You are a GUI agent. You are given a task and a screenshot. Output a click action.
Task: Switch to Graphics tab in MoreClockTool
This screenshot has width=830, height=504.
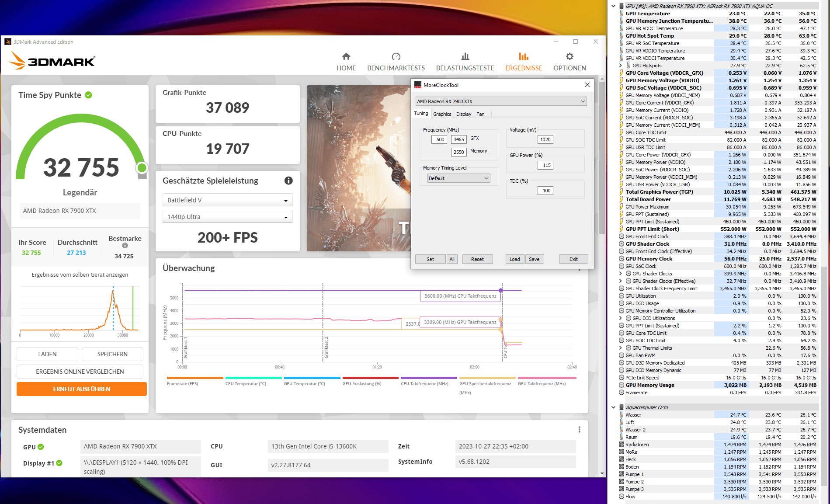click(442, 114)
